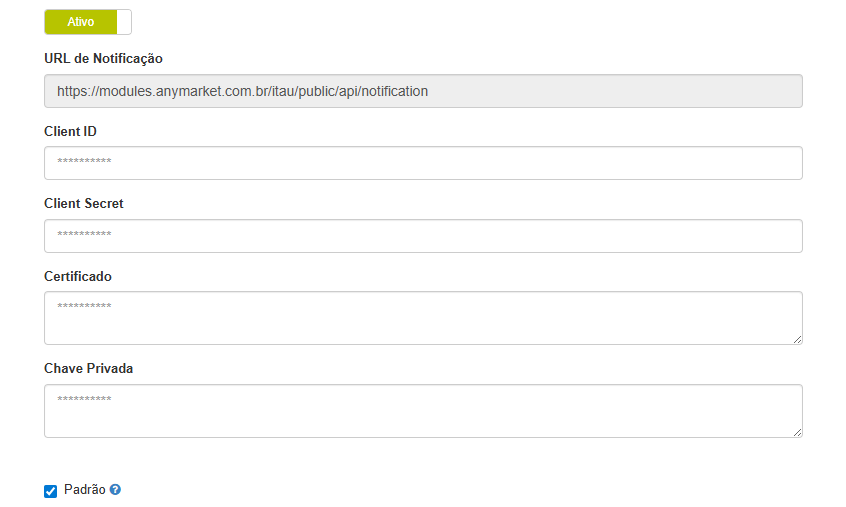846x507 pixels.
Task: Click the Chave Privada resize grip
Action: (797, 432)
